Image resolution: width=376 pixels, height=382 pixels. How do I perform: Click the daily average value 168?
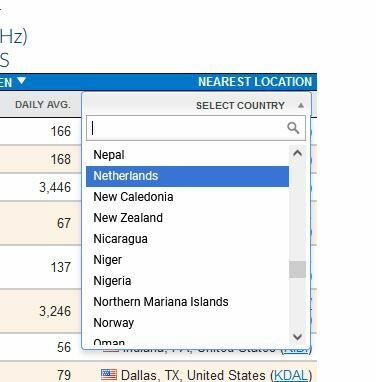pyautogui.click(x=61, y=159)
